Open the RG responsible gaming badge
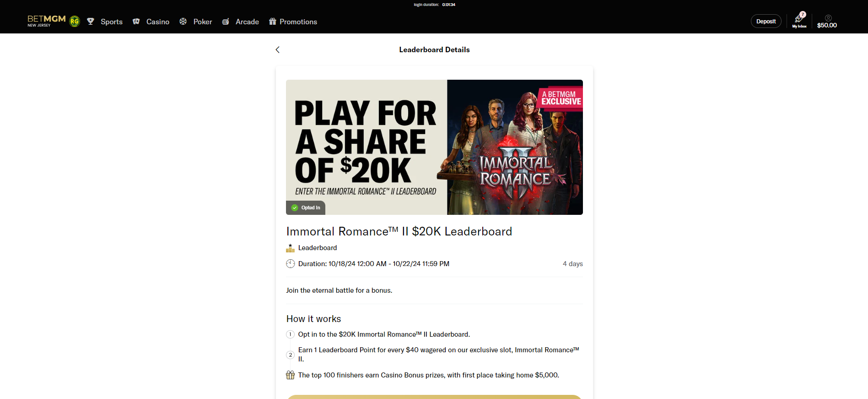Image resolution: width=868 pixels, height=399 pixels. (75, 22)
